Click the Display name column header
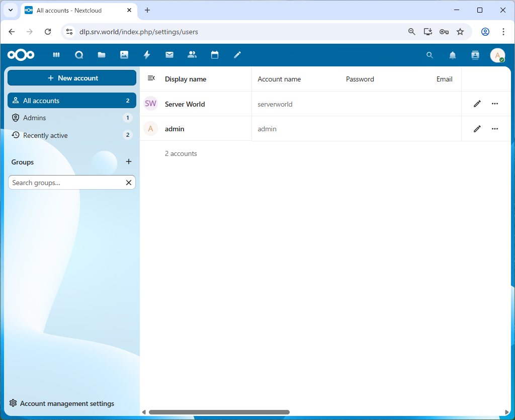Screen dimensions: 515x420 (x=186, y=79)
